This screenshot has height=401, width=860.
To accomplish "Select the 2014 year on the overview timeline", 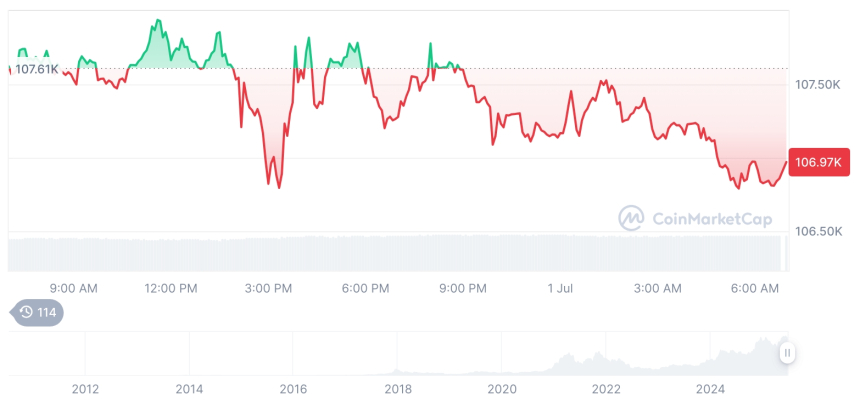I will (x=189, y=389).
